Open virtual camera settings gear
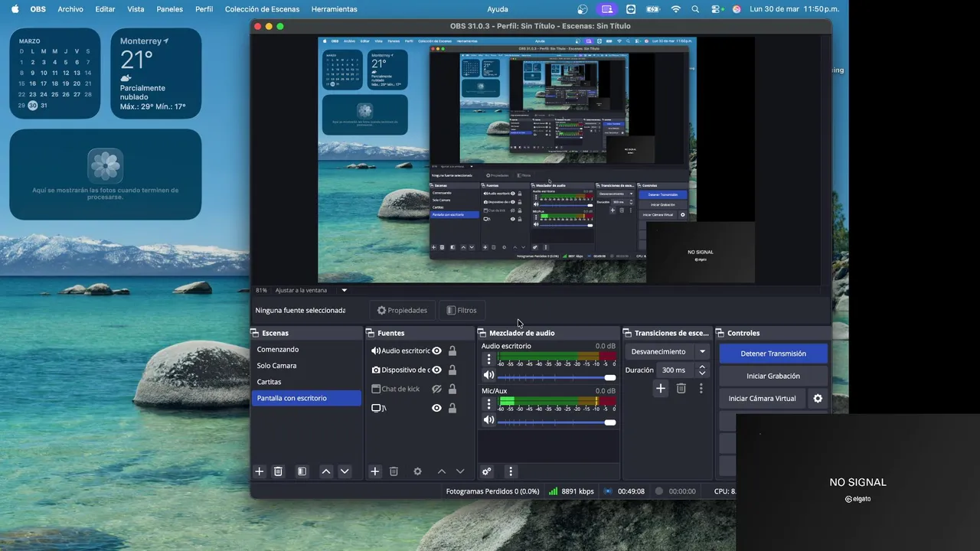The height and width of the screenshot is (551, 980). [x=818, y=398]
